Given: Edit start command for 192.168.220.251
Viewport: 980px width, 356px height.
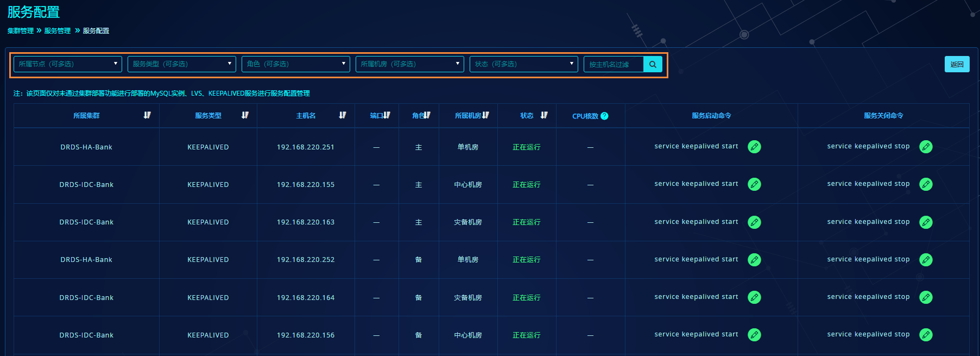Looking at the screenshot, I should [754, 147].
